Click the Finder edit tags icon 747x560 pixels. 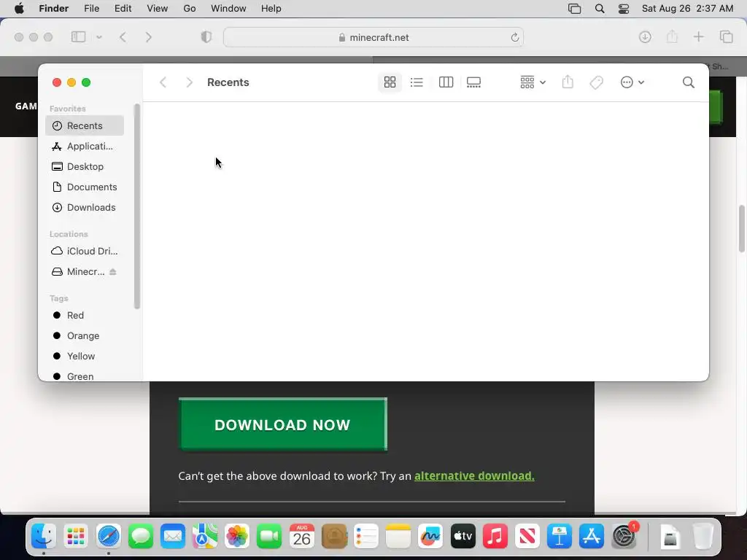(x=596, y=82)
